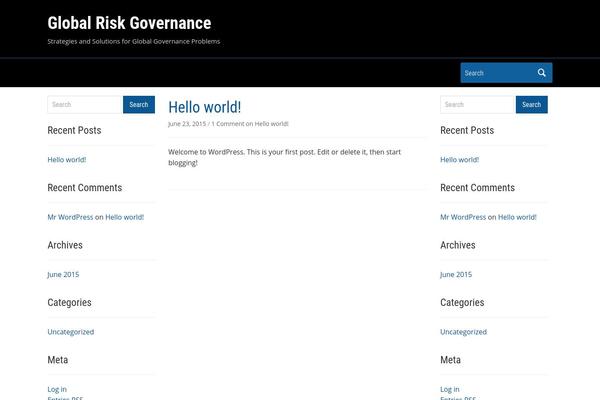Click the left Archives heading

coord(65,245)
